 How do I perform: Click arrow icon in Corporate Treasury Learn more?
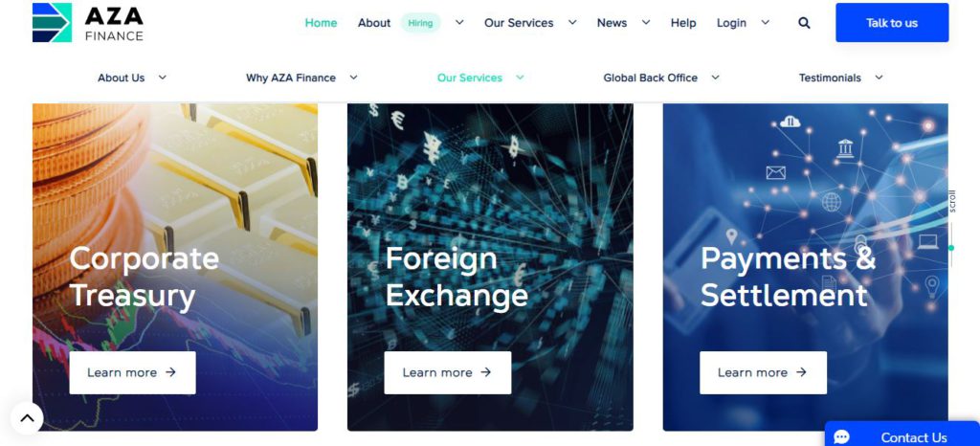170,372
